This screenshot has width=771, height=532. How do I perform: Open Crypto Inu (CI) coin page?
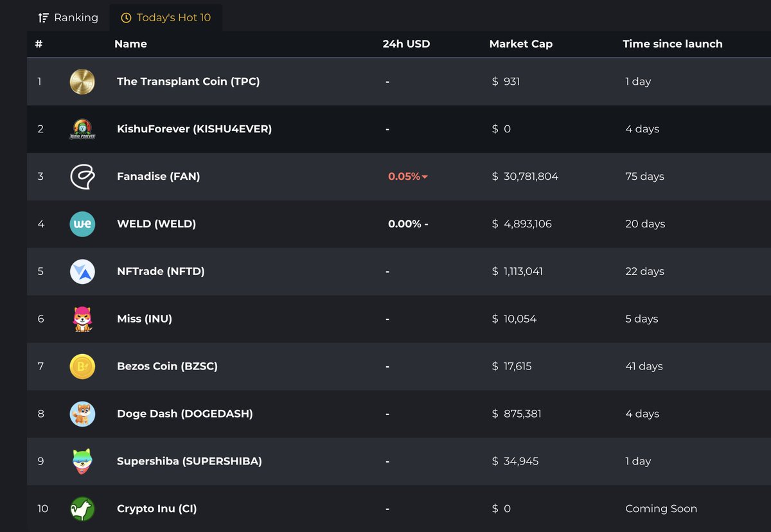(157, 509)
